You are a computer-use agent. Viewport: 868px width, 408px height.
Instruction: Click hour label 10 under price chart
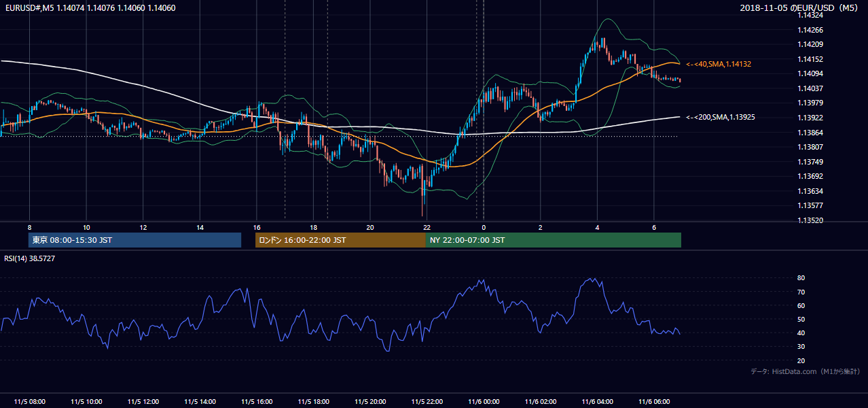point(86,227)
